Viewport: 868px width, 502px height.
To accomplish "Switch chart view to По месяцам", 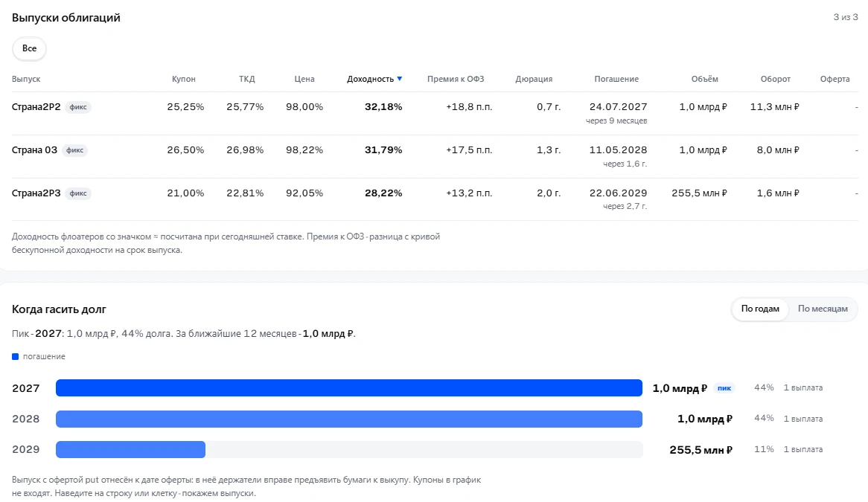I will pos(823,309).
